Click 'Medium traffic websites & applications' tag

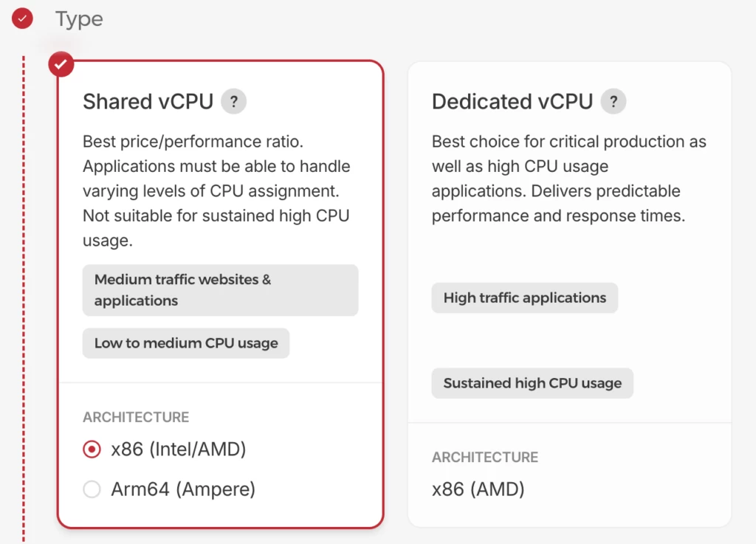220,290
